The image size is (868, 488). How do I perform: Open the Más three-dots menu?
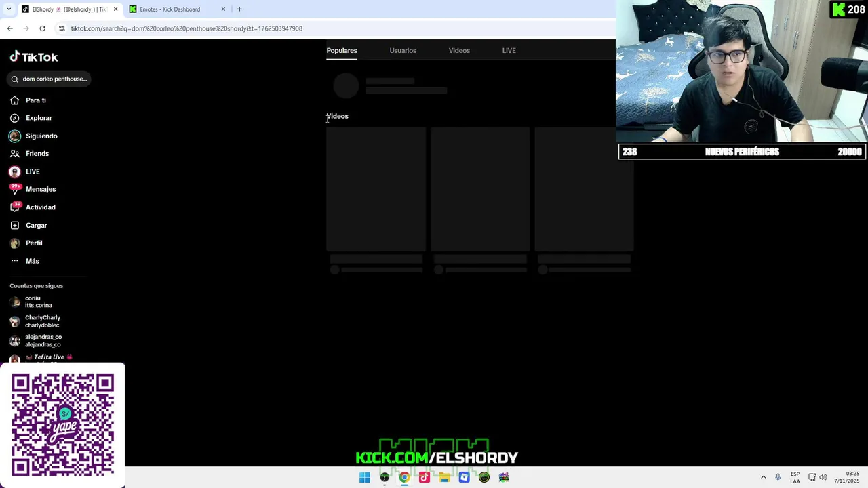point(14,261)
